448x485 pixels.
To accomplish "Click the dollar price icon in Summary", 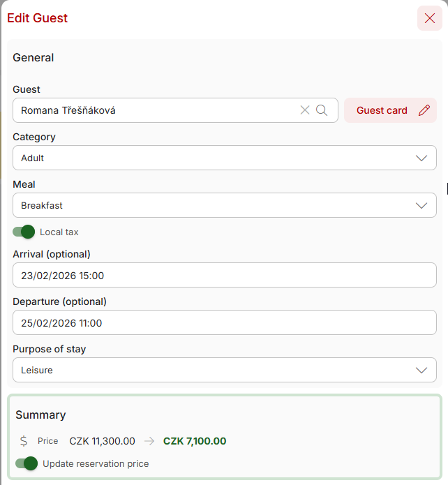I will pyautogui.click(x=24, y=441).
